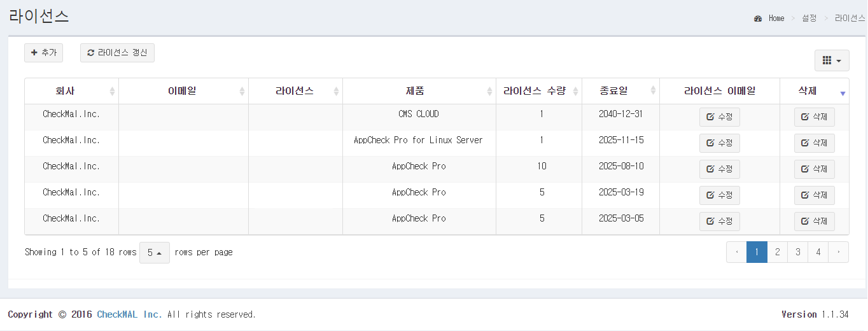Delete the license expiring 2025-03-05
868x331 pixels.
coord(814,222)
